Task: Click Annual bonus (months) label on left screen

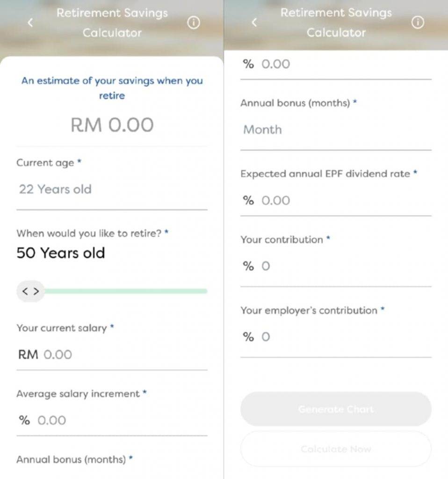Action: pos(71,459)
